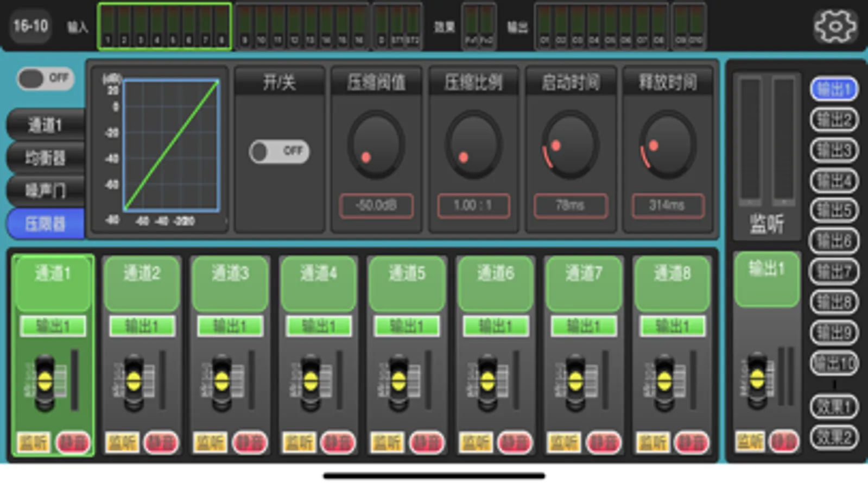Adjust the 压缩比例 ratio knob
This screenshot has width=868, height=489.
click(473, 146)
